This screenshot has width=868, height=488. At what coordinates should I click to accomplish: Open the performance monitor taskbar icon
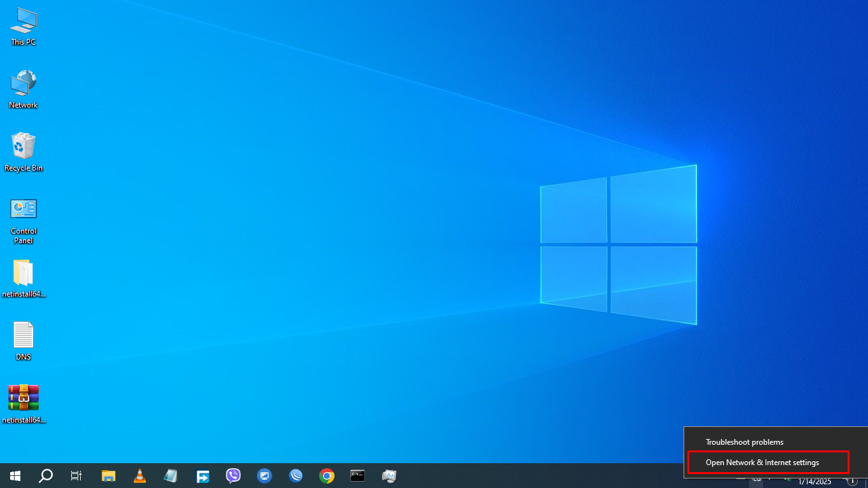[x=389, y=476]
